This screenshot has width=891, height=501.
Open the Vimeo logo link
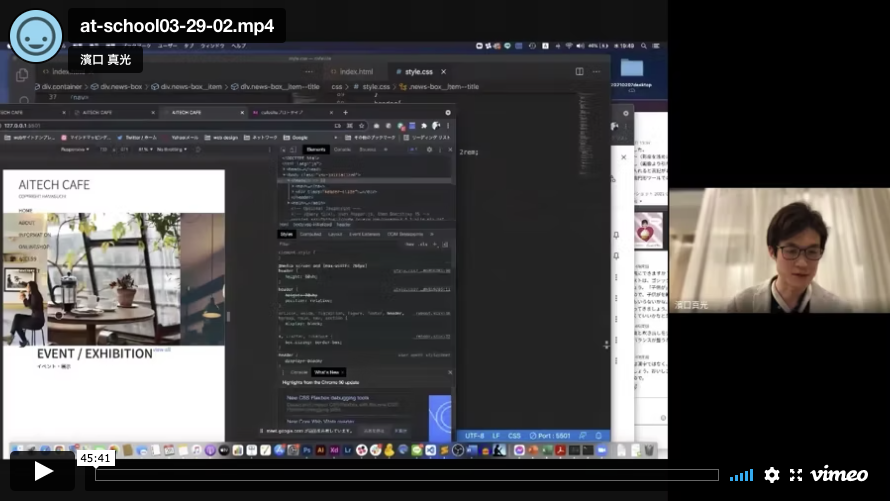pyautogui.click(x=839, y=474)
